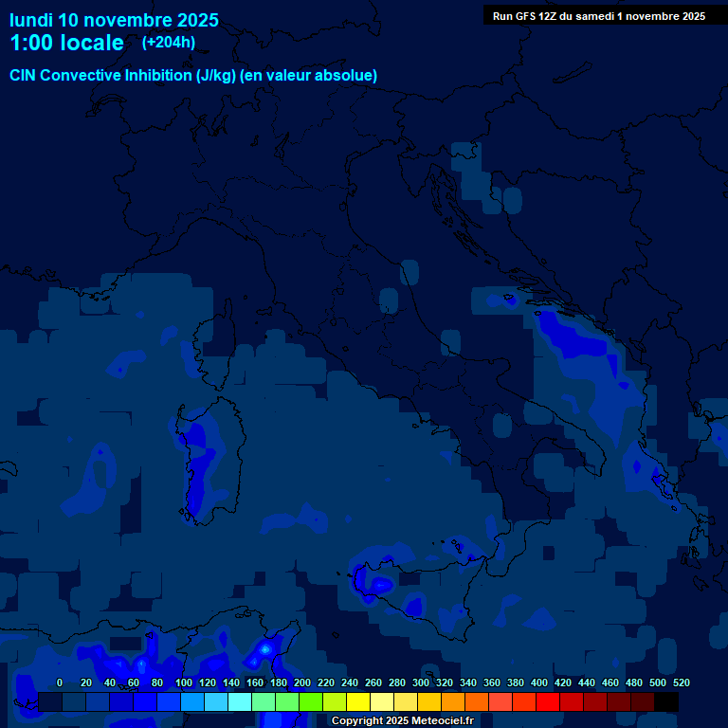Click the Run GFS 12Z header label
The height and width of the screenshot is (728, 728).
[x=598, y=16]
